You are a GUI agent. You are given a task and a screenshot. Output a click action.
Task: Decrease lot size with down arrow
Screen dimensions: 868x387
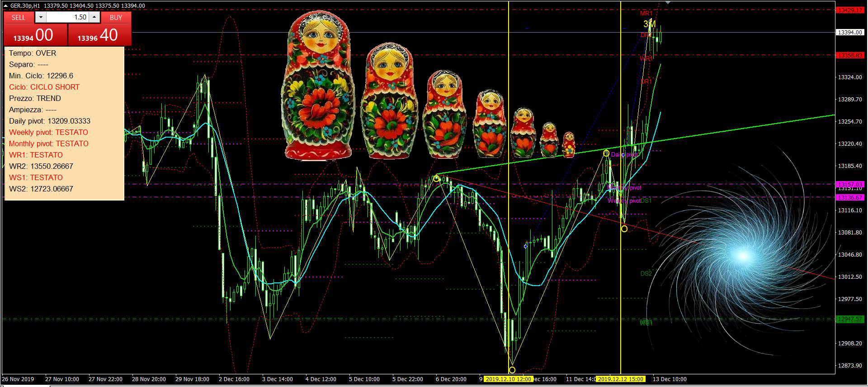pos(41,17)
